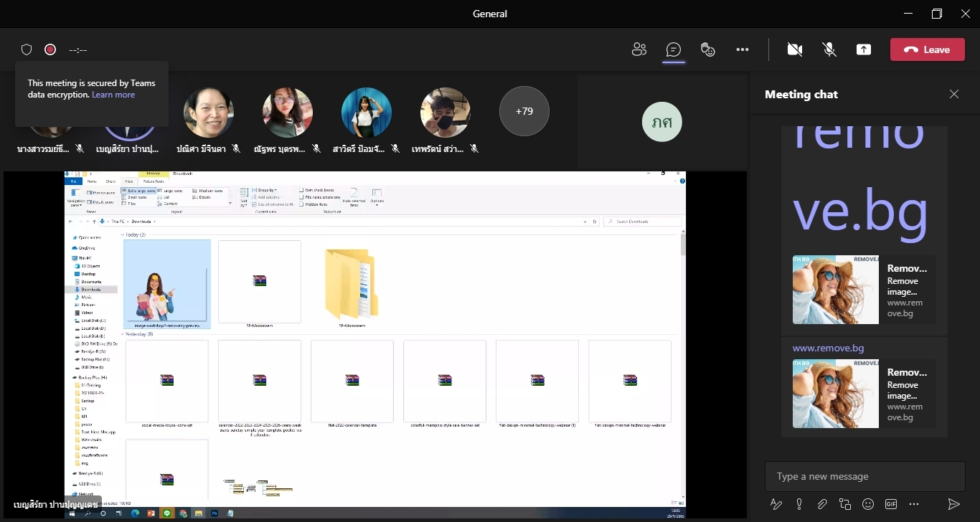This screenshot has height=522, width=980.
Task: Close the Meeting chat panel
Action: click(953, 94)
